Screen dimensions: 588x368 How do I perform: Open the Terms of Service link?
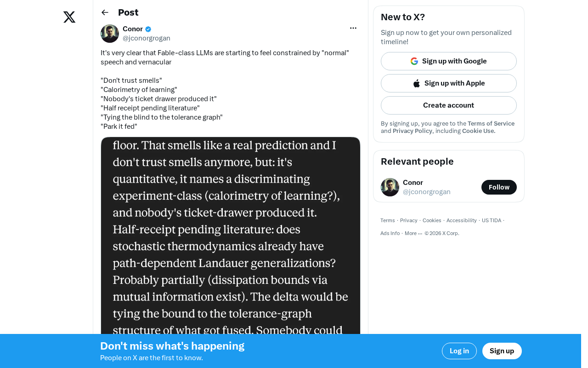(x=491, y=124)
